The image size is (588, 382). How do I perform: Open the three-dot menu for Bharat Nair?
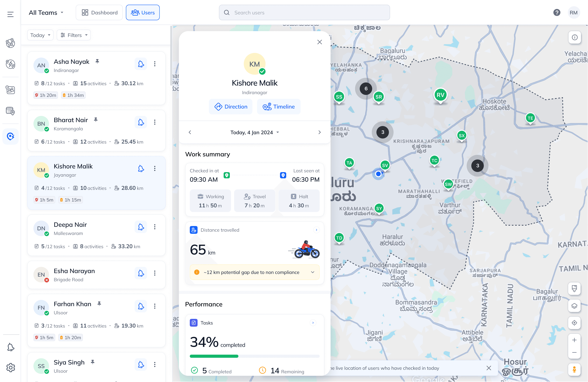pyautogui.click(x=155, y=122)
